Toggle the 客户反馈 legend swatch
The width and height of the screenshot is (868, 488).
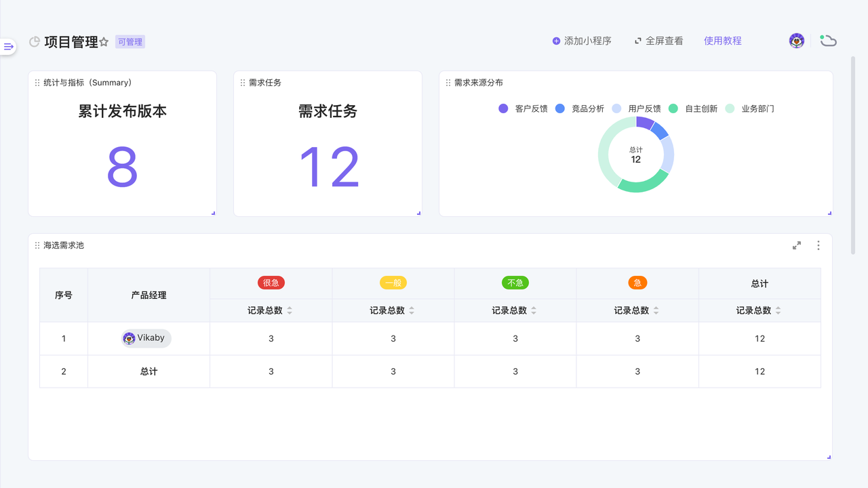point(503,108)
